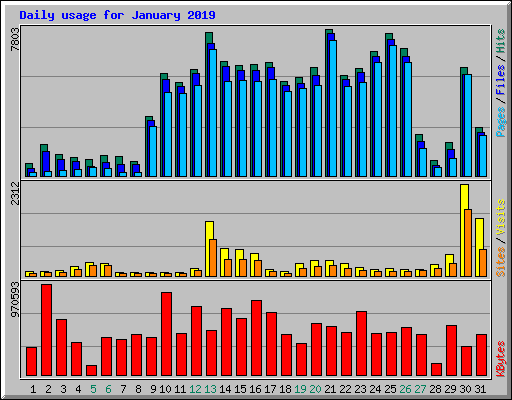Click day 27 weekend label on x-axis
The width and height of the screenshot is (512, 400).
pyautogui.click(x=420, y=389)
